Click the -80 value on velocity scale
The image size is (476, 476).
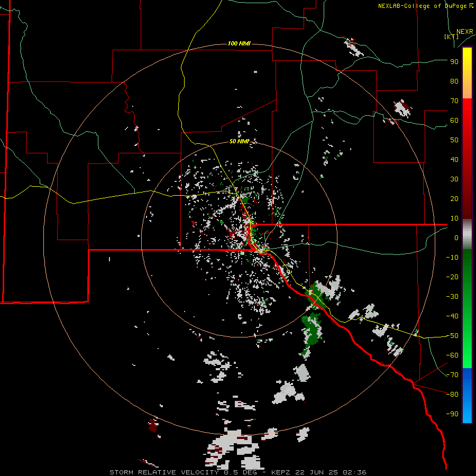pos(452,395)
